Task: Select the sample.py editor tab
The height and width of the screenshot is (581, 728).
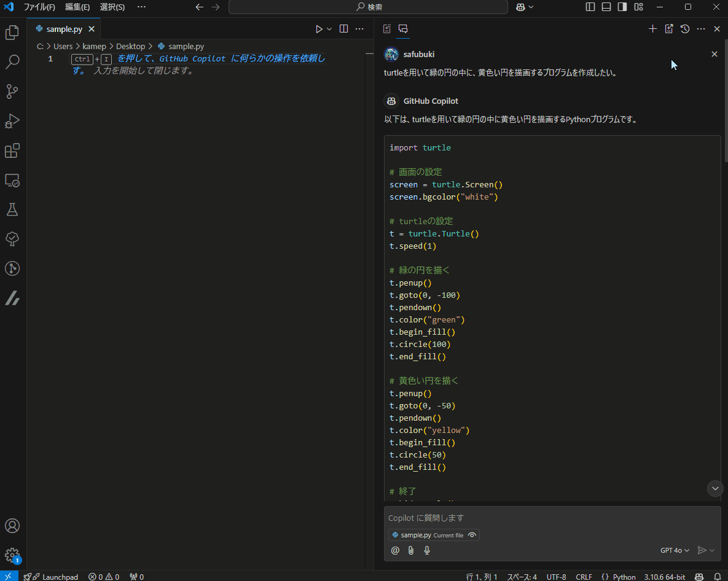Action: click(x=64, y=29)
